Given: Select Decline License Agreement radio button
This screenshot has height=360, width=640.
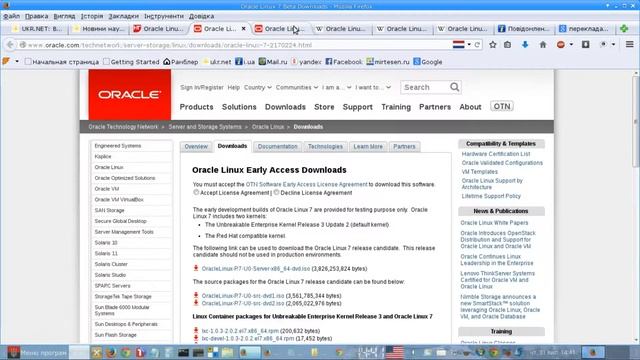Looking at the screenshot, I should 276,192.
